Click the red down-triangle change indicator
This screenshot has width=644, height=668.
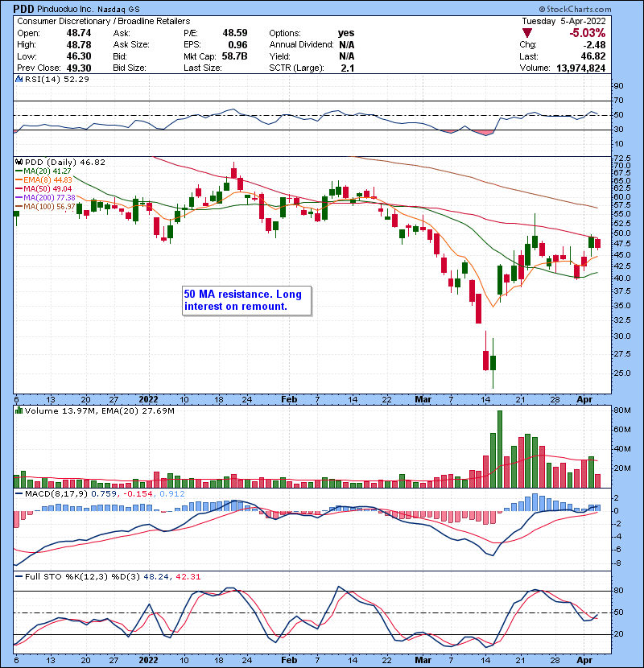527,33
